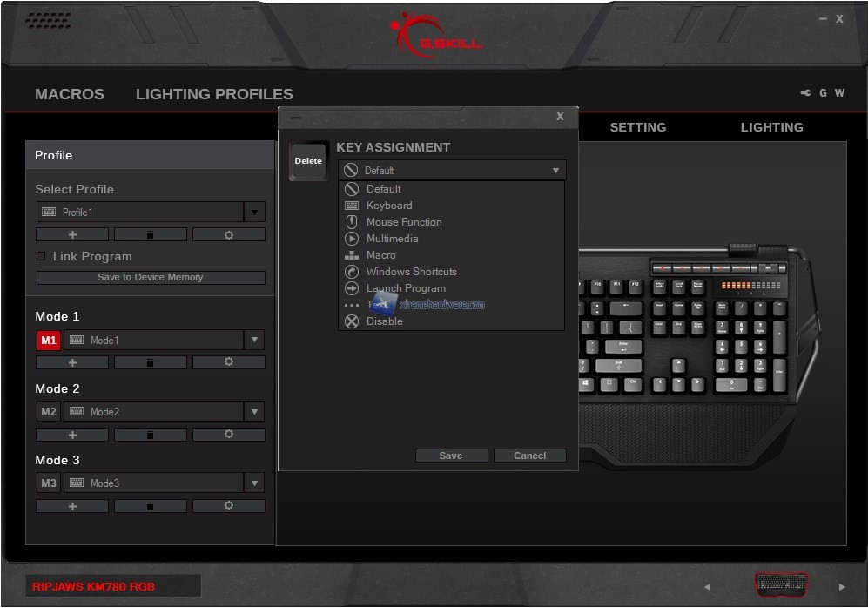Click Cancel in Key Assignment dialog
The width and height of the screenshot is (868, 608).
(x=529, y=456)
